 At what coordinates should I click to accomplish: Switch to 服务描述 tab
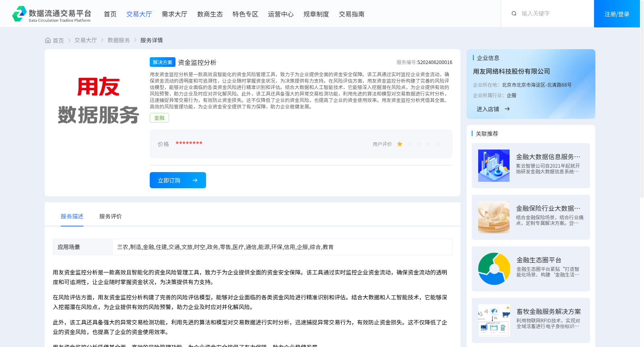click(x=72, y=216)
